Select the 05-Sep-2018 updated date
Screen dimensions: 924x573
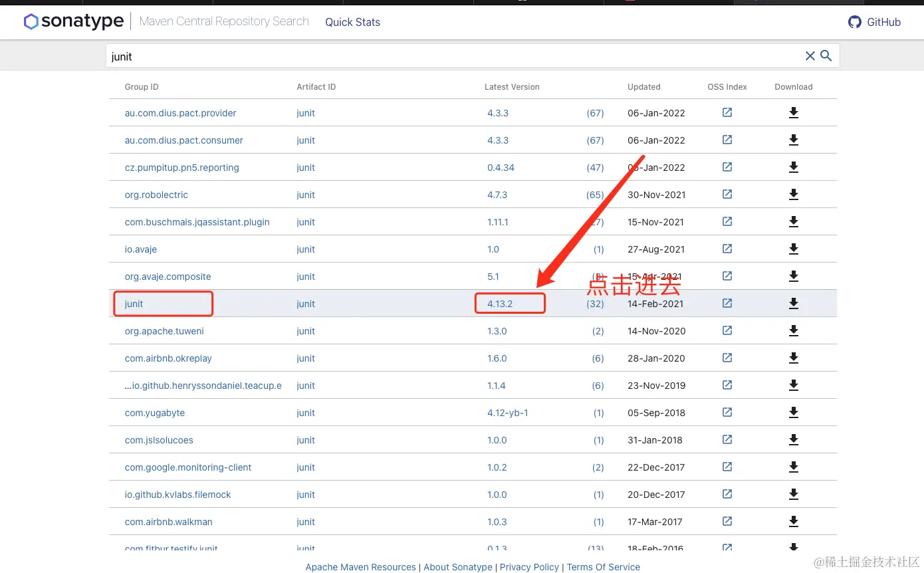(x=656, y=413)
